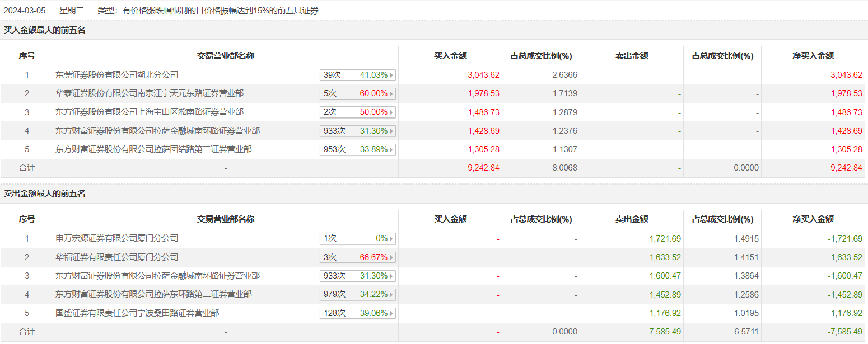The height and width of the screenshot is (344, 868).
Task: Open the 3次 66.67% stats badge
Action: point(357,257)
